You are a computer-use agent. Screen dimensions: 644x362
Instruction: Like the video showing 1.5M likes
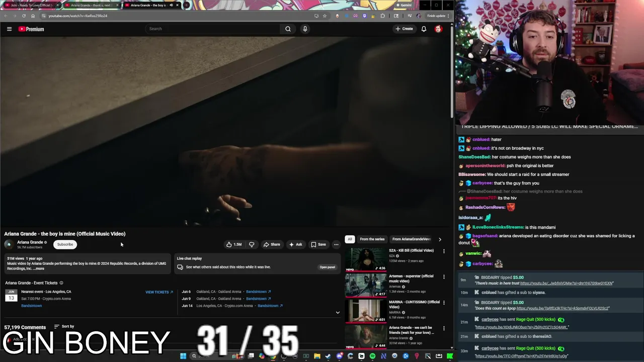pyautogui.click(x=234, y=244)
